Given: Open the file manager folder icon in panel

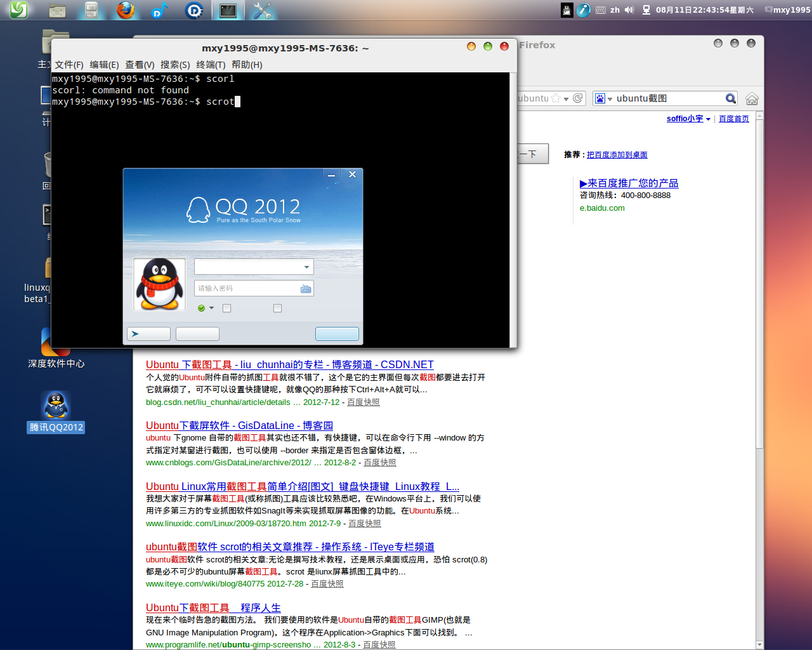Looking at the screenshot, I should [57, 10].
